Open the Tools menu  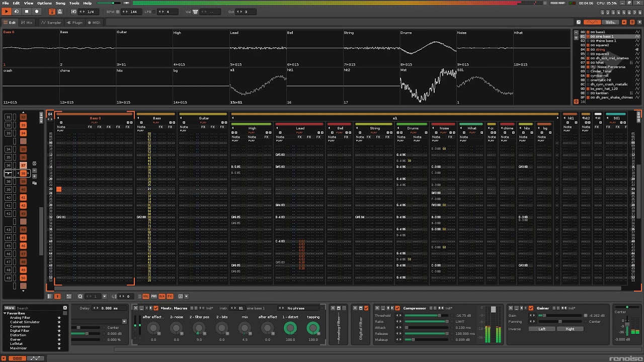[74, 3]
